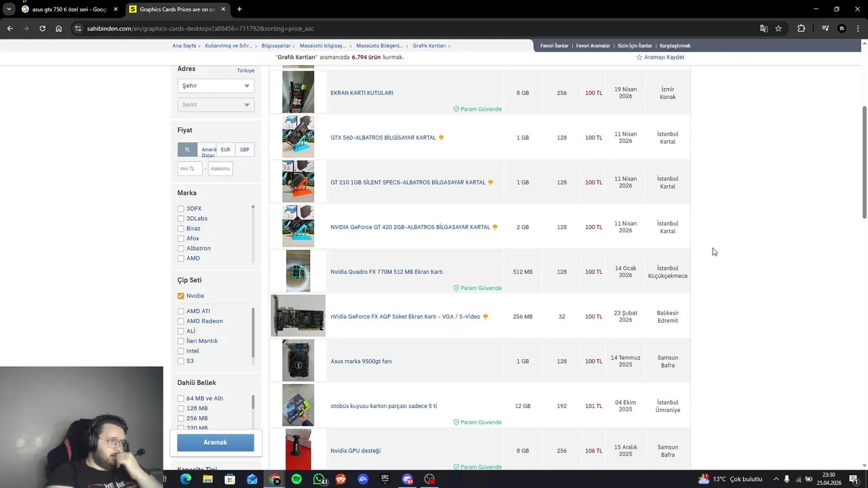Open the Semt district dropdown
Screen dimensions: 868x488
click(x=216, y=104)
